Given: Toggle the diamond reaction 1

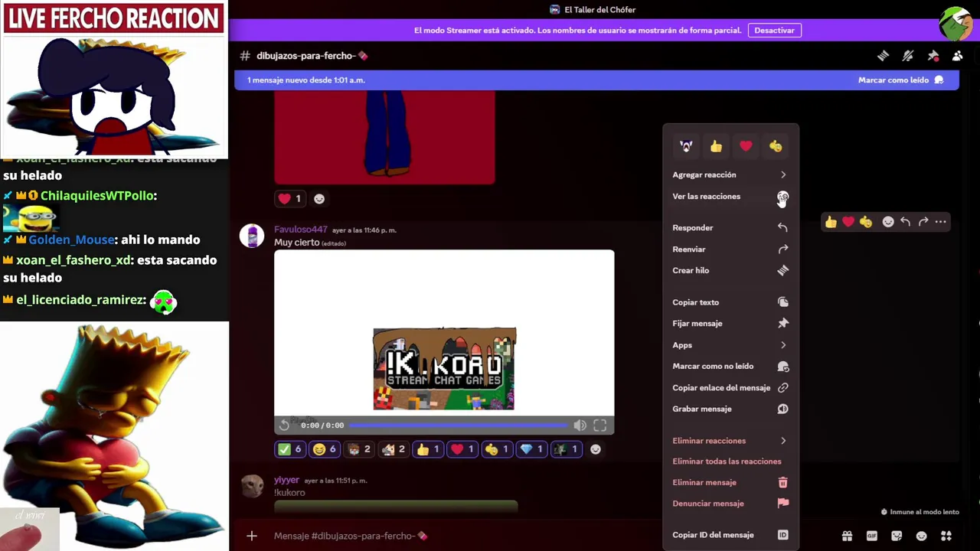Looking at the screenshot, I should point(531,449).
